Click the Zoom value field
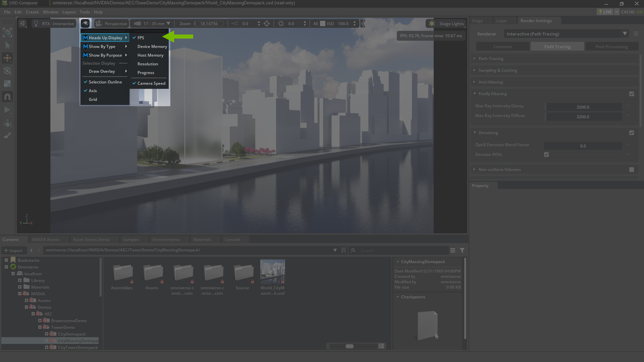The image size is (644, 362). click(x=209, y=23)
